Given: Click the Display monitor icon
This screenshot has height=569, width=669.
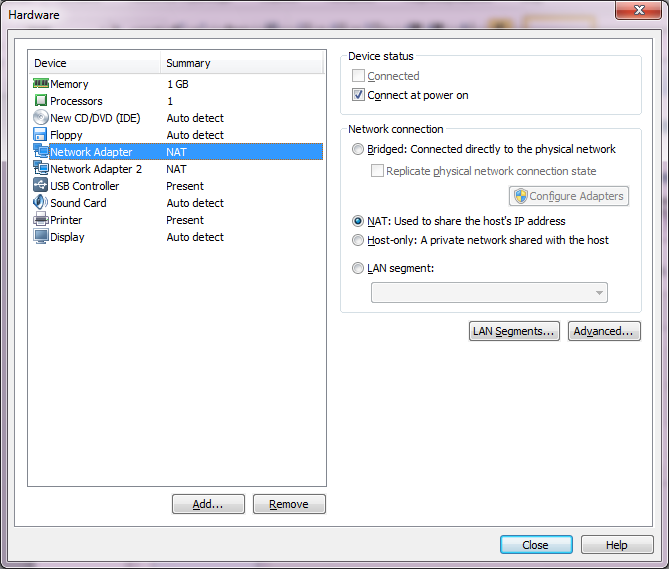Looking at the screenshot, I should (41, 236).
